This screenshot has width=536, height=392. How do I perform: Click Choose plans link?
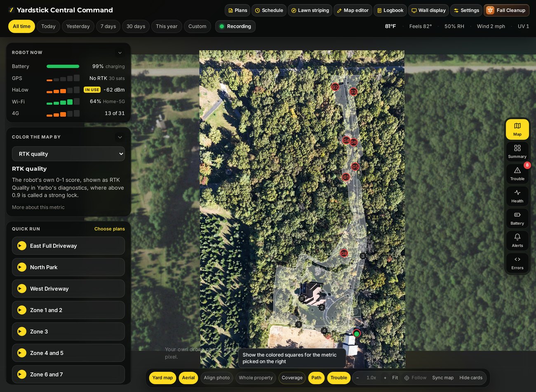109,229
